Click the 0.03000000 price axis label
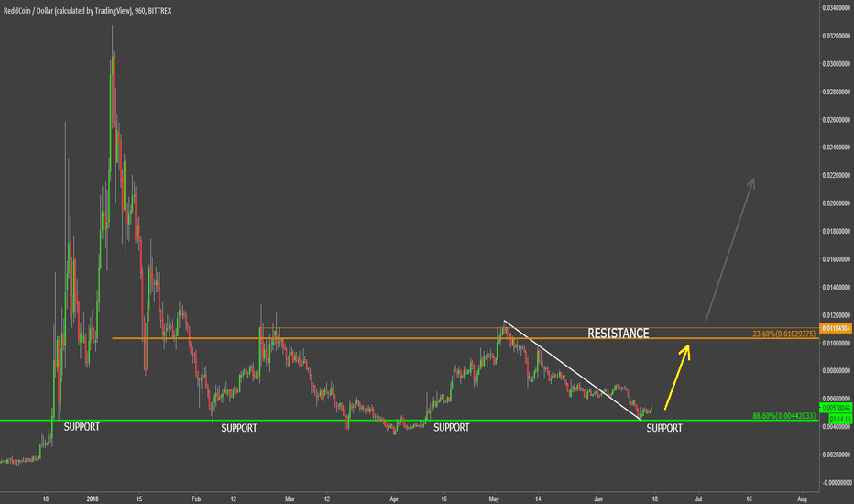Viewport: 854px width, 504px height. click(836, 64)
